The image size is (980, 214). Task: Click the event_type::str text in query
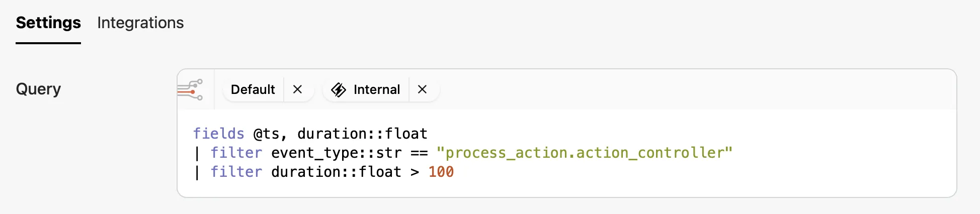(x=336, y=153)
